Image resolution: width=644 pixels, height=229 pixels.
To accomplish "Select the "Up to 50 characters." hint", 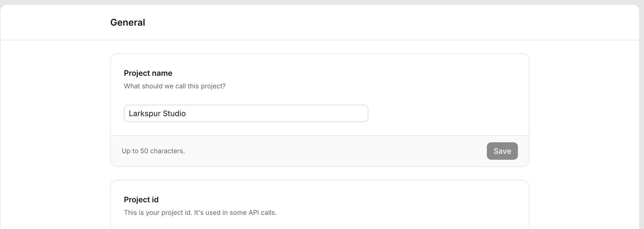I will (153, 151).
